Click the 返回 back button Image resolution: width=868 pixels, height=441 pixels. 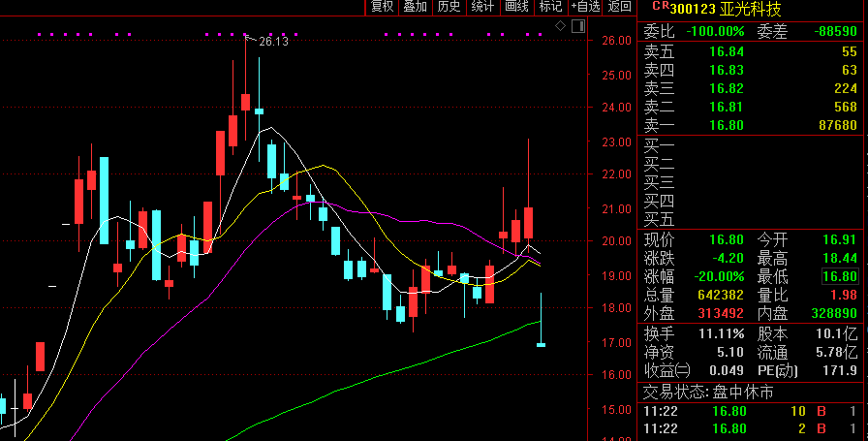619,7
